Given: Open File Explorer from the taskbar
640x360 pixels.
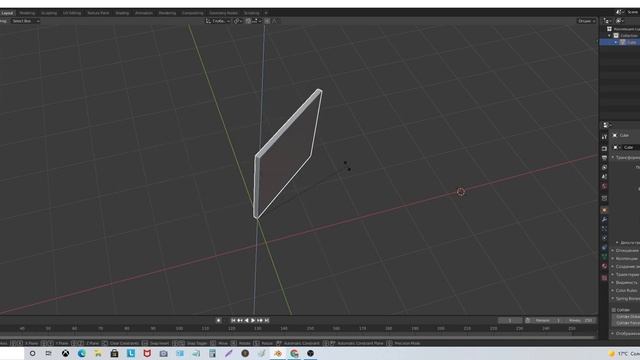Looking at the screenshot, I should 98,353.
